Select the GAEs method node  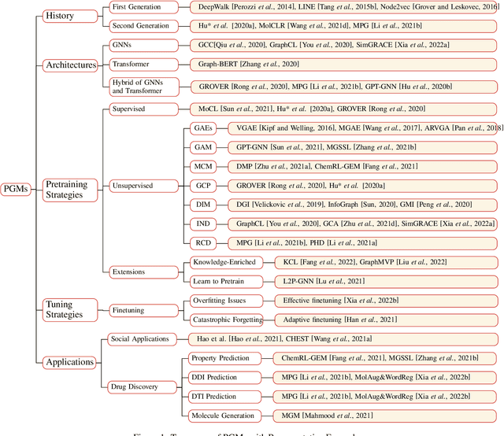coord(203,127)
